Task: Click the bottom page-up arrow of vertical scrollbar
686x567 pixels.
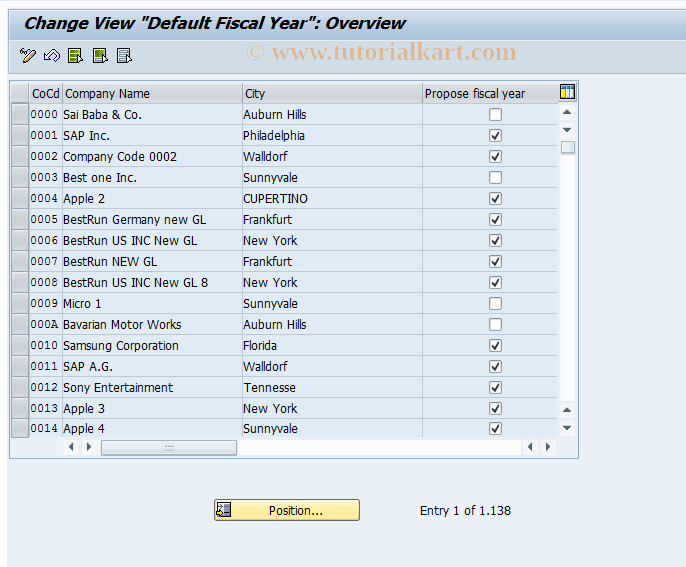Action: click(567, 410)
